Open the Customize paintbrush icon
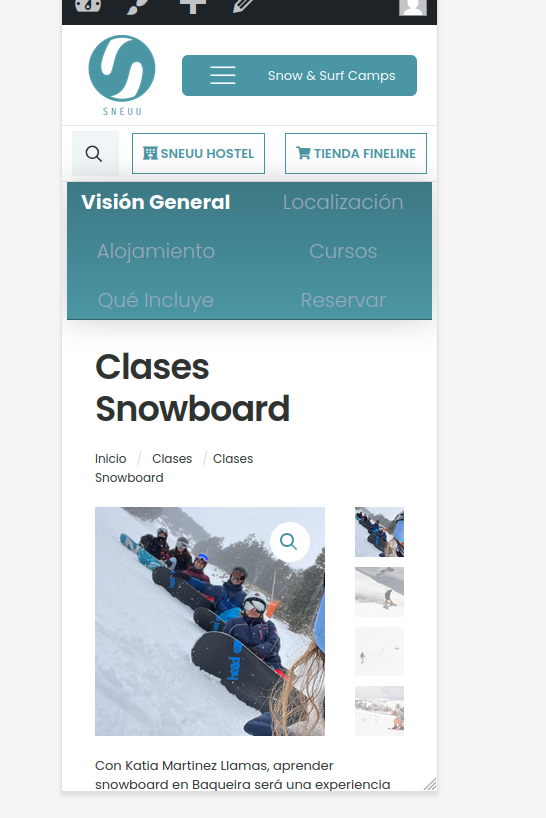Image resolution: width=546 pixels, height=818 pixels. (x=137, y=6)
